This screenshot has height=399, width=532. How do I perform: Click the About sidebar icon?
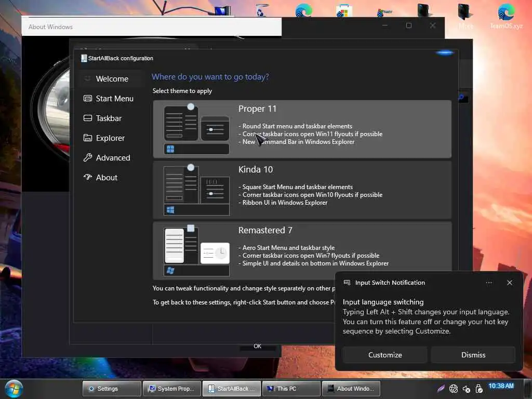pos(87,177)
